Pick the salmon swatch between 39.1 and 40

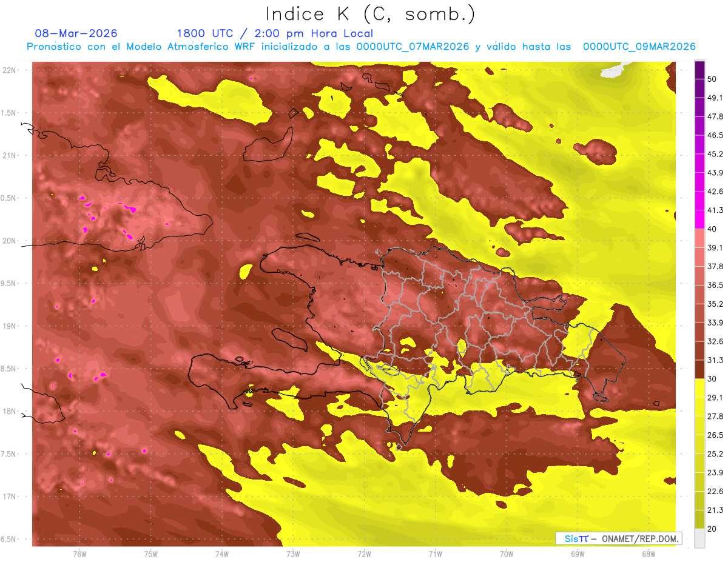point(699,238)
